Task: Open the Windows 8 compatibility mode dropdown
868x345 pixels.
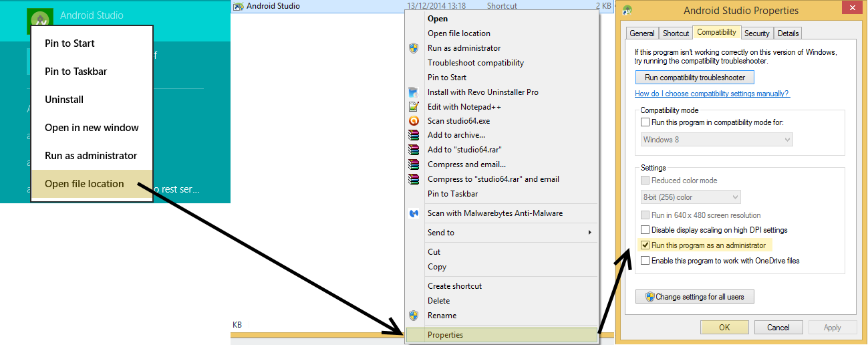Action: (716, 140)
